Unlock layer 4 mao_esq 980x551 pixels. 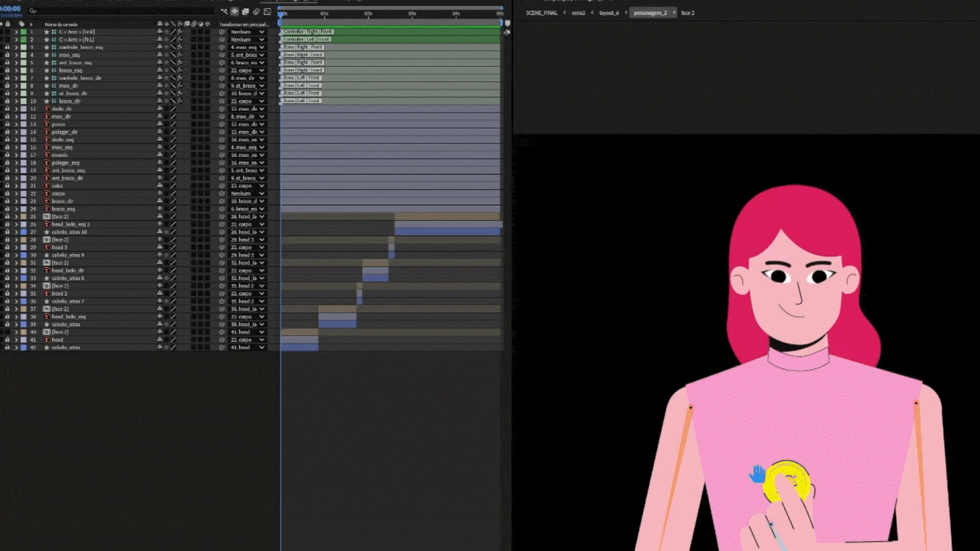point(7,55)
